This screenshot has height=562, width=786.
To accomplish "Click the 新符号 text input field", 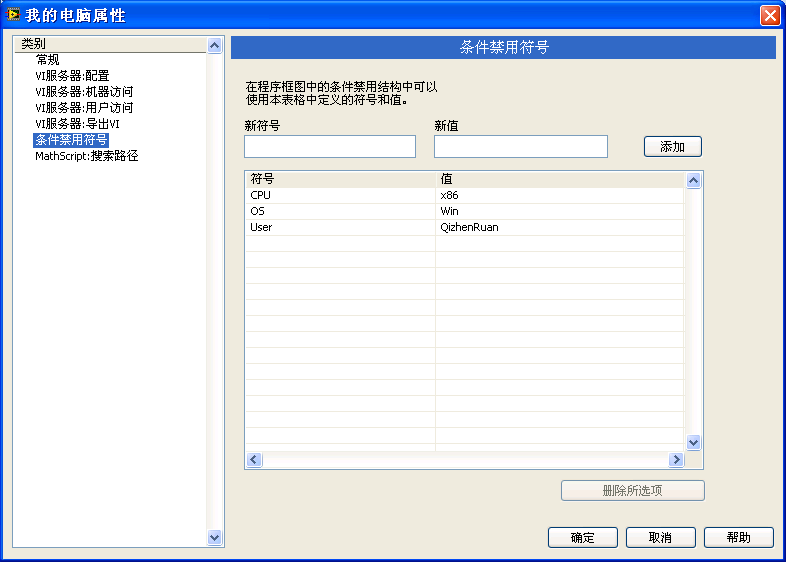I will click(x=330, y=147).
